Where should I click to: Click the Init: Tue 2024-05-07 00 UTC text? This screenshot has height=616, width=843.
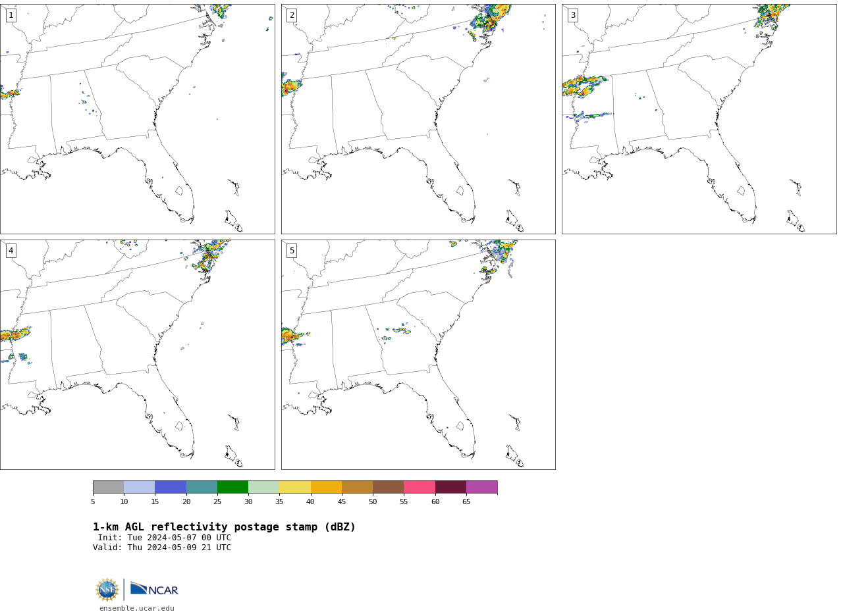165,538
